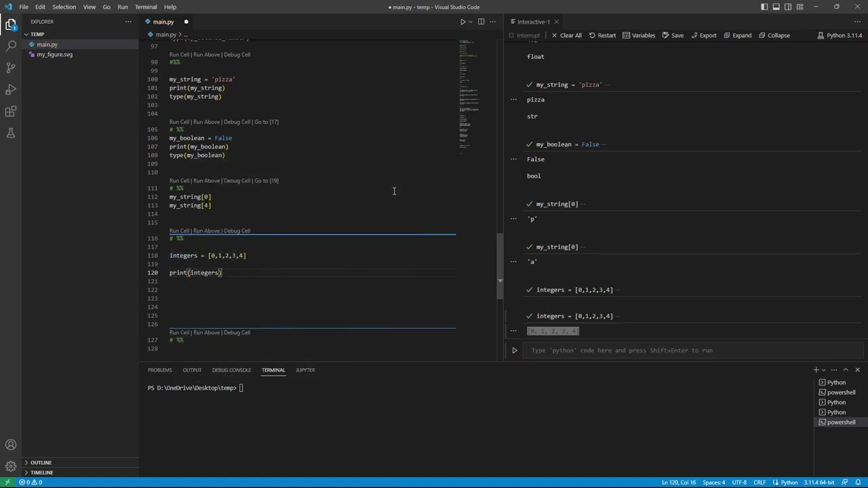Open terminal panel Views and More Actions ellipsis
This screenshot has width=868, height=488.
[x=834, y=370]
